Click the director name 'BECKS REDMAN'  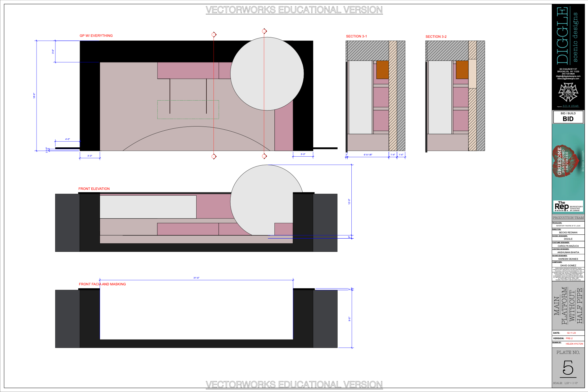(568, 233)
